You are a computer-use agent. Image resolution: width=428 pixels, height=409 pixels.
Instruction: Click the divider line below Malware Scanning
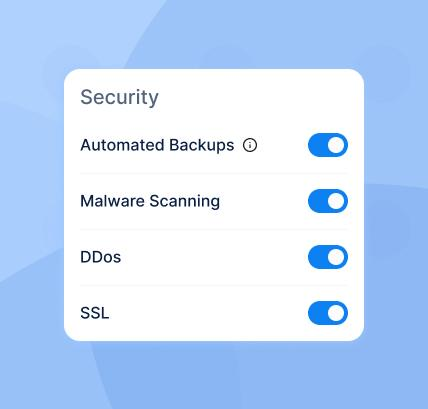coord(214,229)
